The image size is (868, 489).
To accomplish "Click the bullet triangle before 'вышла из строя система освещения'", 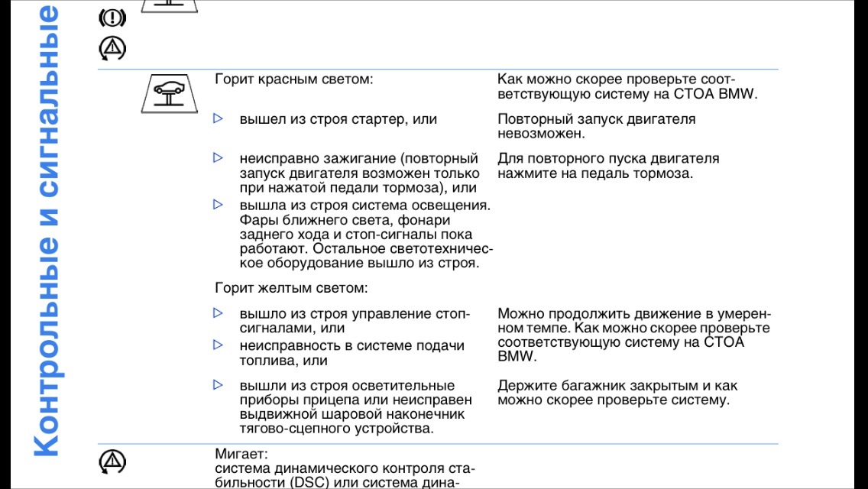I will tap(218, 204).
